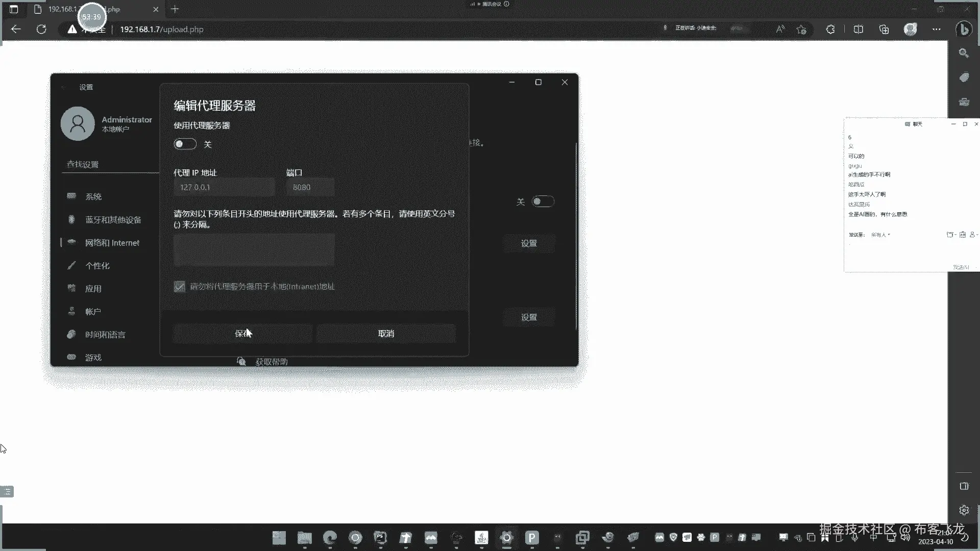
Task: Open the browser collections icon
Action: [884, 29]
